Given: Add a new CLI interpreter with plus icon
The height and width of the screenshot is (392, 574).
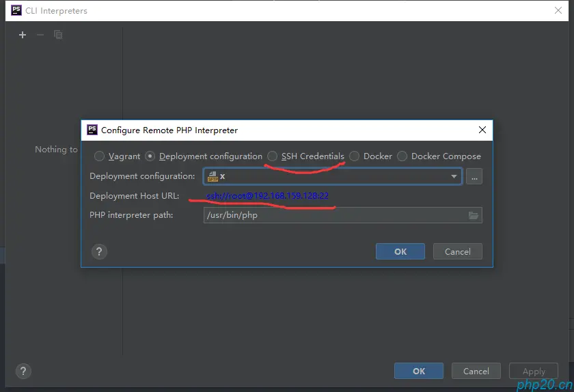Looking at the screenshot, I should [x=23, y=35].
